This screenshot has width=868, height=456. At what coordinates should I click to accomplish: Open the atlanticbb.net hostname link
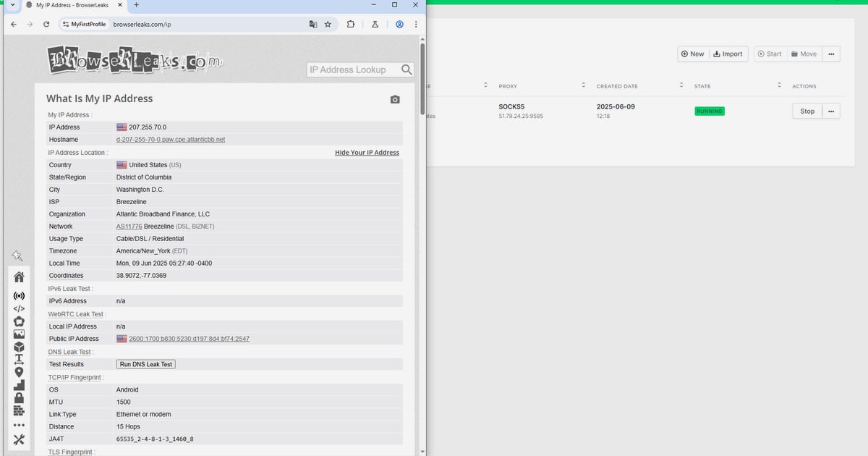coord(171,139)
